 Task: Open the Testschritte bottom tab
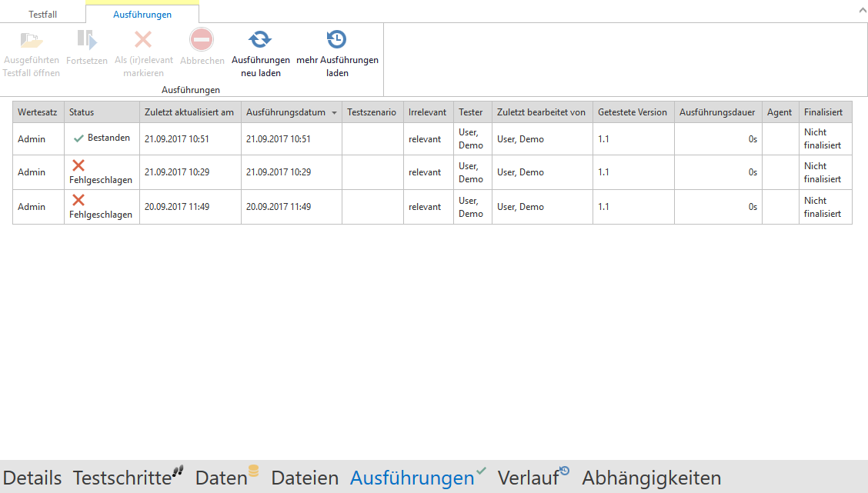click(122, 478)
